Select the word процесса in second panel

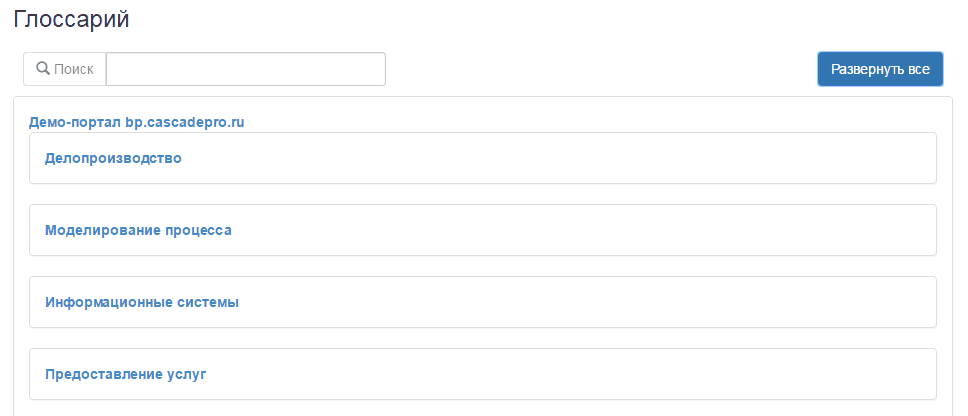coord(199,230)
